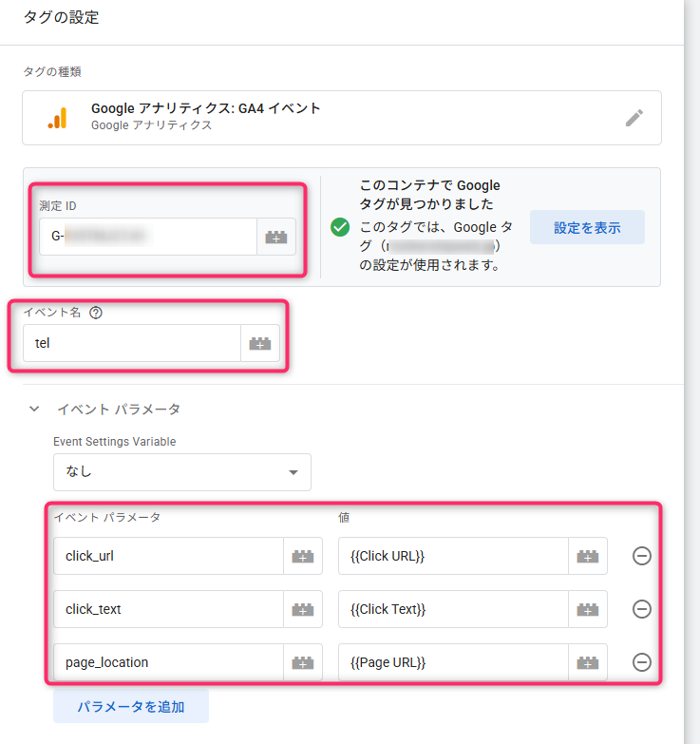
Task: Open variable picker for click_url parameter name
Action: pyautogui.click(x=302, y=557)
